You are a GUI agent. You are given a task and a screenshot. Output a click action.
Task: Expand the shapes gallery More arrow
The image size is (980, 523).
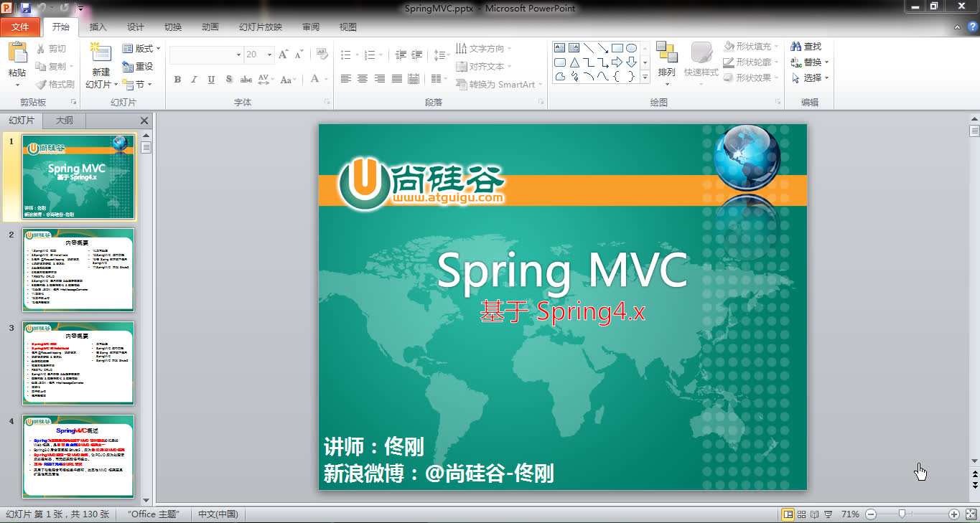(x=645, y=77)
